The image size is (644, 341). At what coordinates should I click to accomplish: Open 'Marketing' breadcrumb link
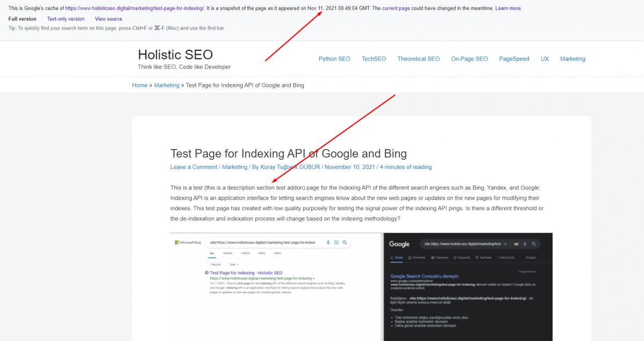(x=166, y=85)
